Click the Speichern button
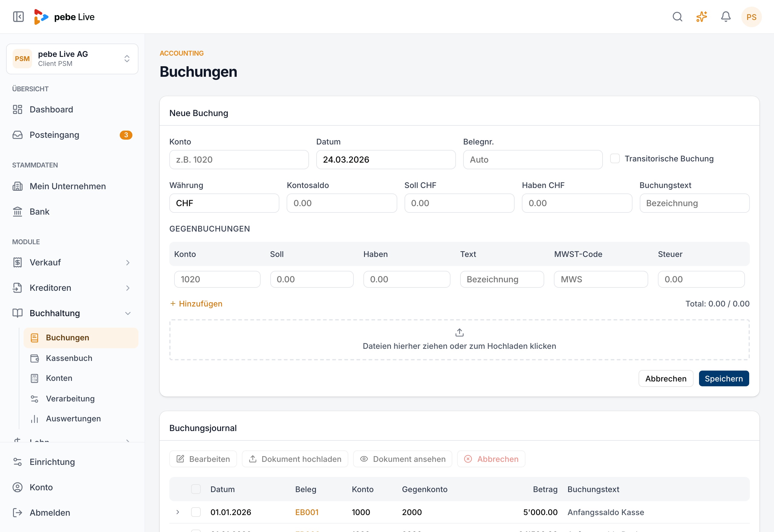This screenshot has height=532, width=774. coord(724,379)
